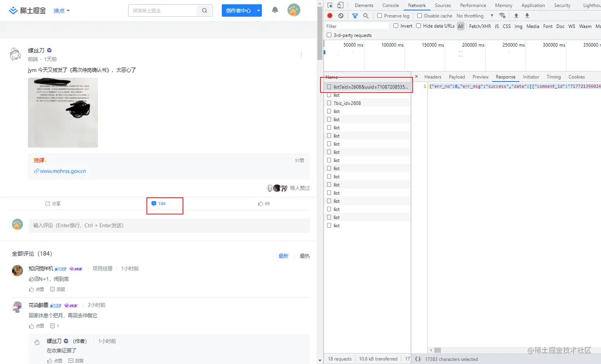
Task: Check the 3rd-party requests checkbox
Action: tap(329, 35)
